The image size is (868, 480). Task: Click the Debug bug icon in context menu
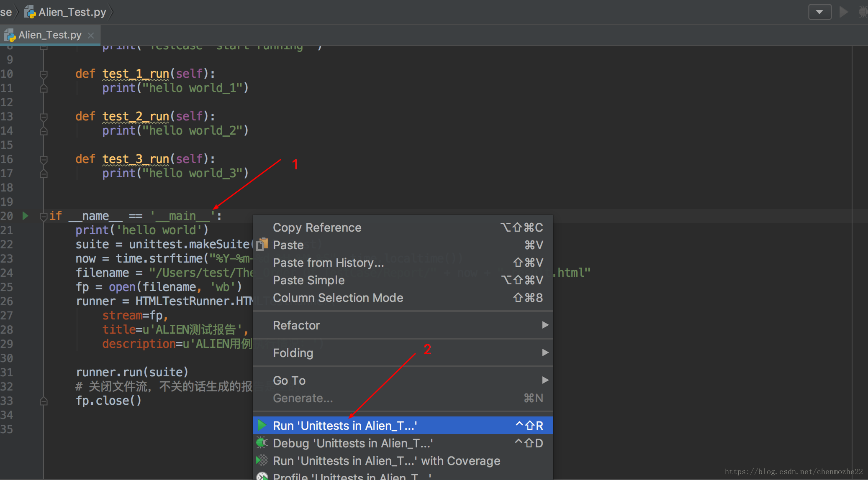tap(262, 443)
